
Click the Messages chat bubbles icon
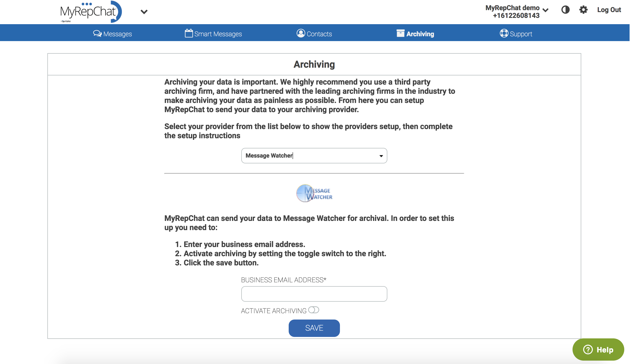pyautogui.click(x=97, y=33)
